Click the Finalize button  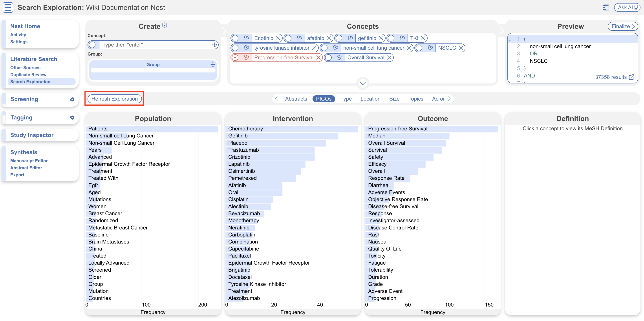[x=622, y=26]
